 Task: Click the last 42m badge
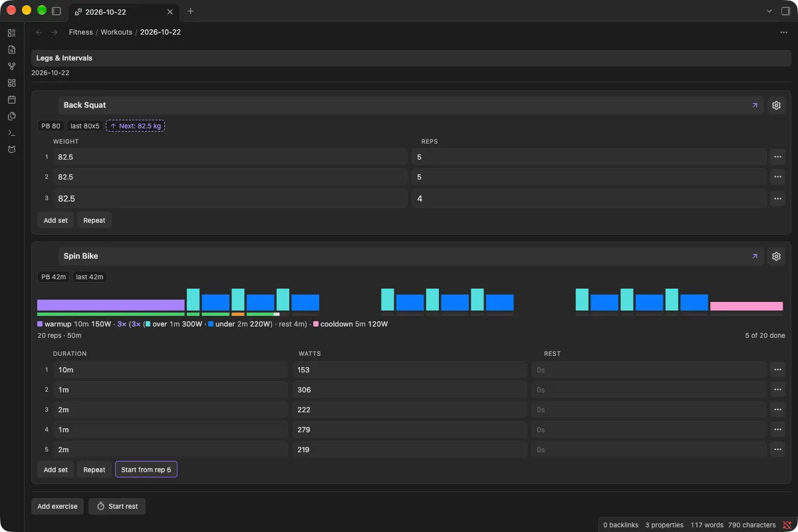[90, 277]
